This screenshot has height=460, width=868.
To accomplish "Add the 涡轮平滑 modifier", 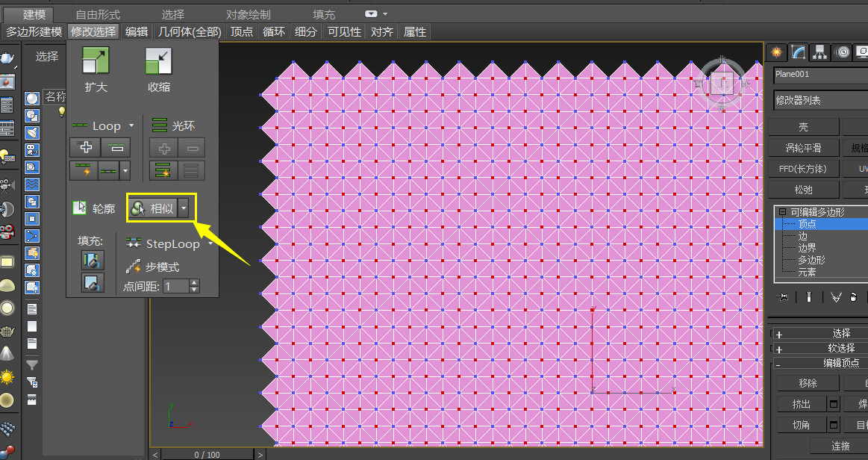I will pos(803,148).
